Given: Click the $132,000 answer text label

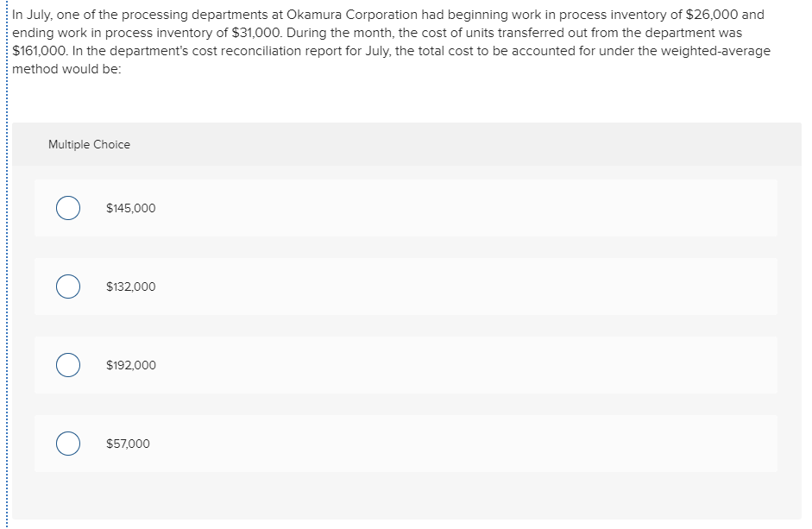Looking at the screenshot, I should pos(130,287).
